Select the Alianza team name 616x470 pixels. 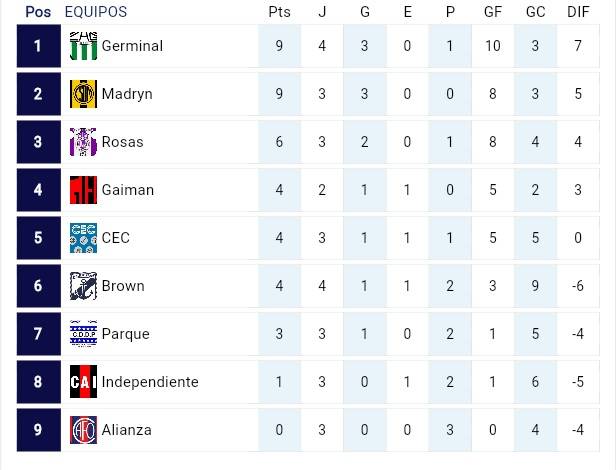point(127,430)
